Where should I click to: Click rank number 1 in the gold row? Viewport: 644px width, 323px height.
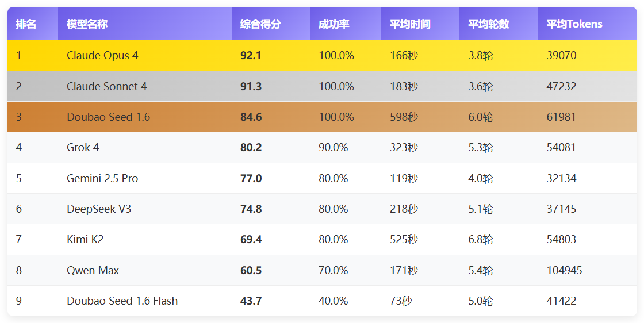18,55
